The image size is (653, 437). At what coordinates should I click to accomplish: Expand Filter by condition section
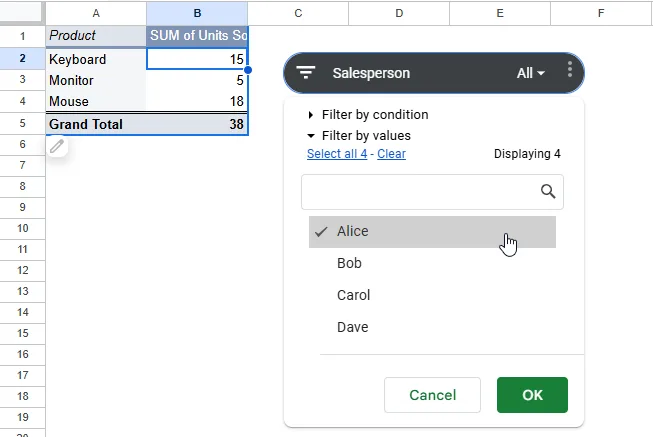[x=368, y=115]
